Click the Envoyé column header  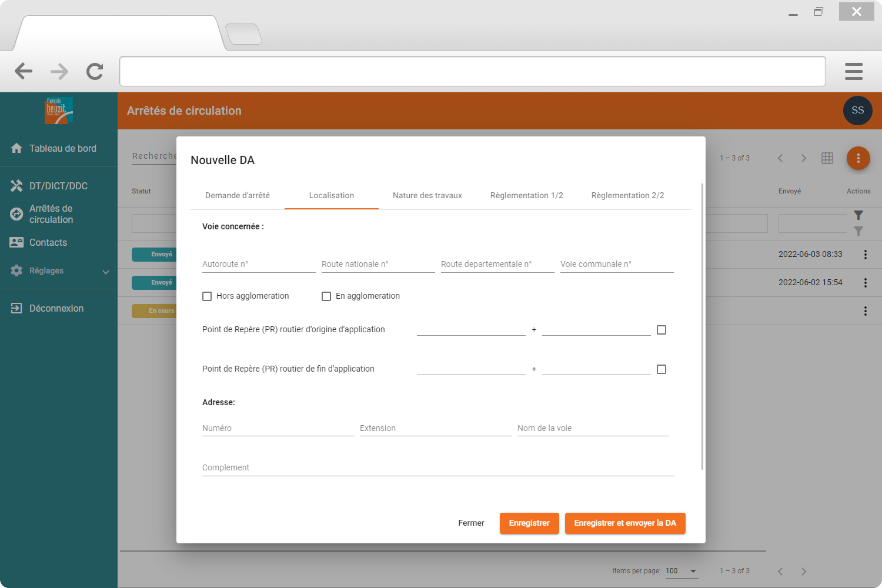coord(790,191)
